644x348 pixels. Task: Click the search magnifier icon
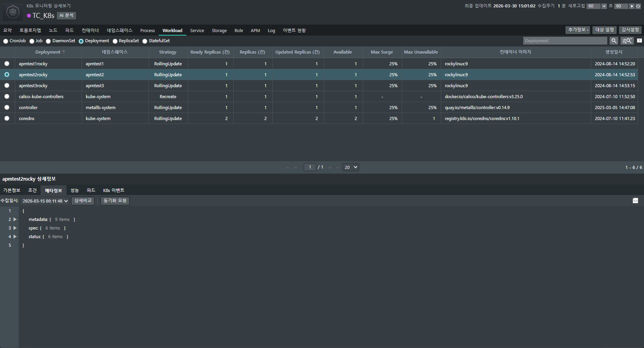click(614, 41)
